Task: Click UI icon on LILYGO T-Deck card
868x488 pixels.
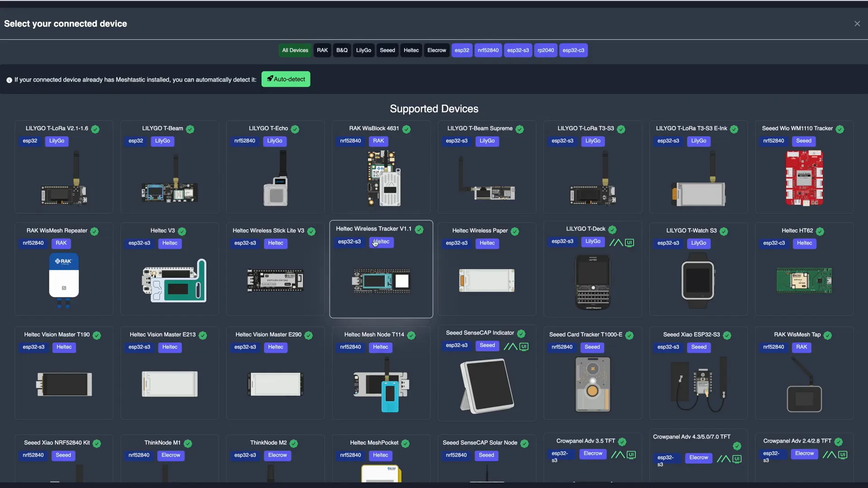Action: (x=629, y=243)
